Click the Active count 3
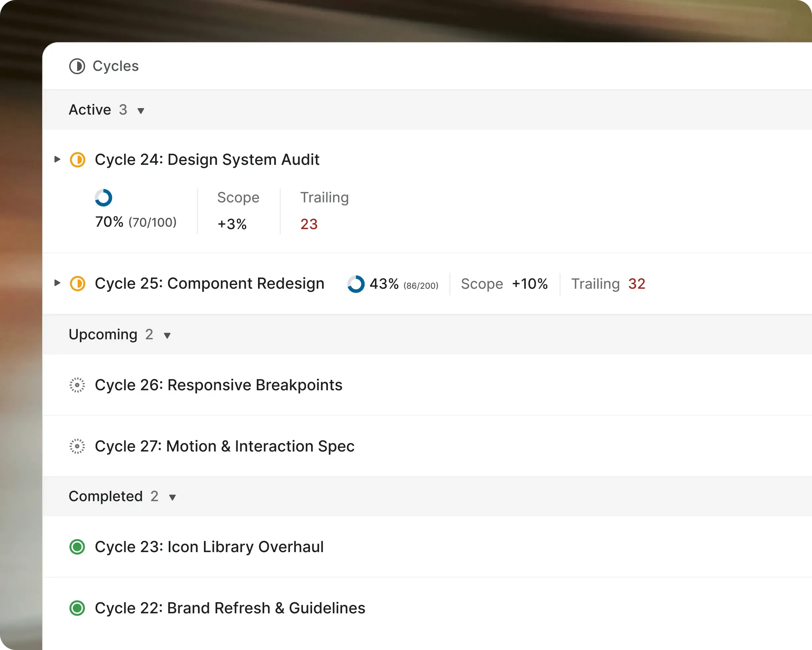 tap(123, 110)
